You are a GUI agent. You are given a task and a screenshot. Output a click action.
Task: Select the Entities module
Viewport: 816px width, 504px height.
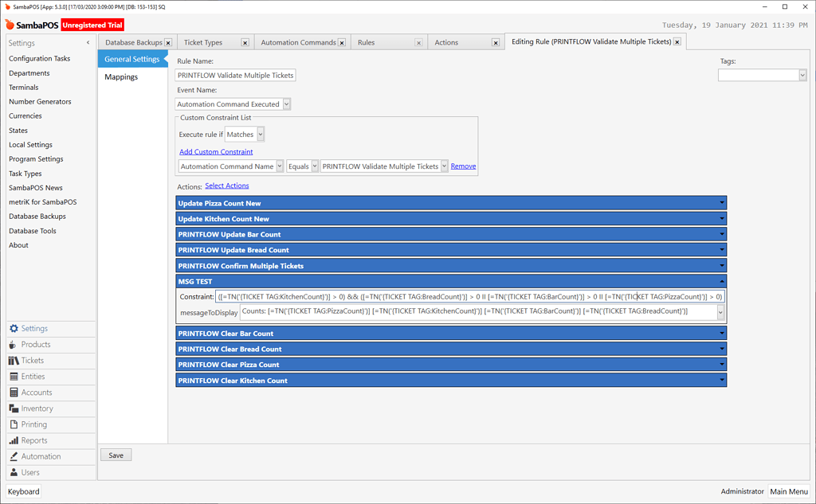35,376
